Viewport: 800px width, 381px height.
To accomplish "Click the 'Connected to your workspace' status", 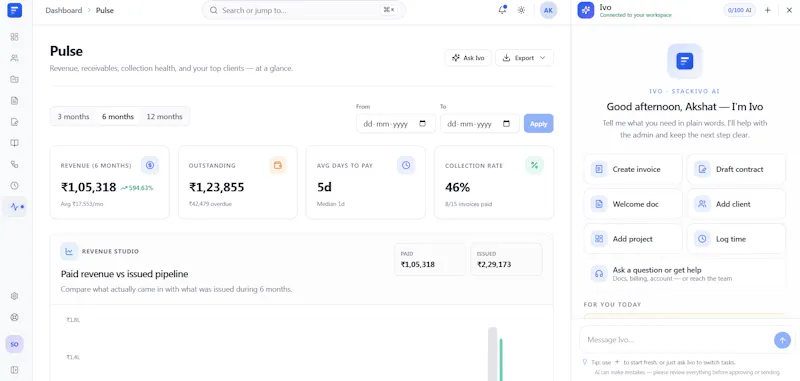I will [636, 15].
